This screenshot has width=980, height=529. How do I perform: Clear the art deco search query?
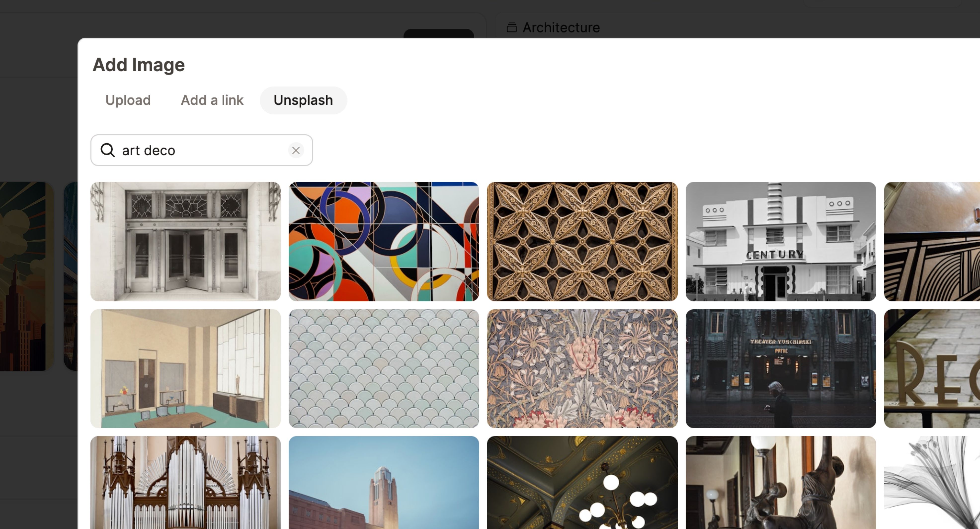tap(296, 150)
